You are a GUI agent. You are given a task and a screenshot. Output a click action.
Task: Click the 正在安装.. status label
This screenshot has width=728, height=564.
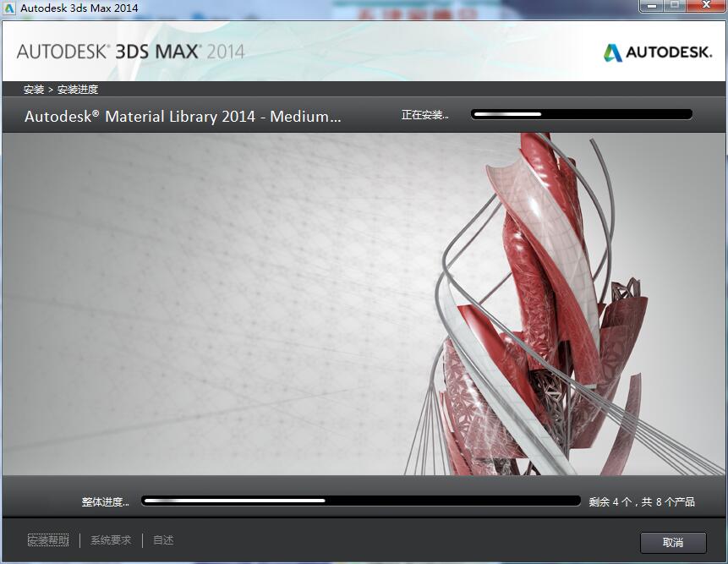(424, 115)
